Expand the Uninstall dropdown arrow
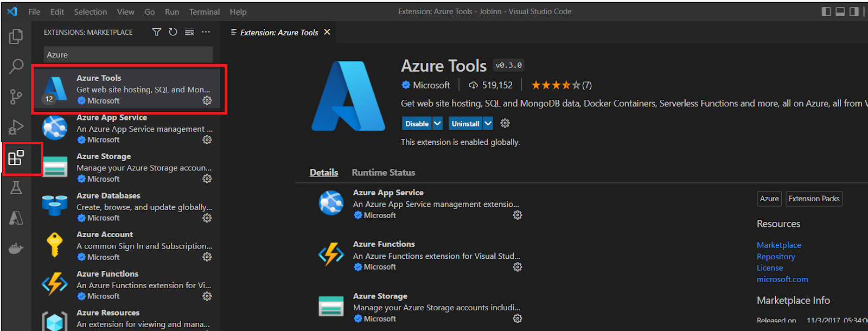The height and width of the screenshot is (331, 868). (488, 123)
